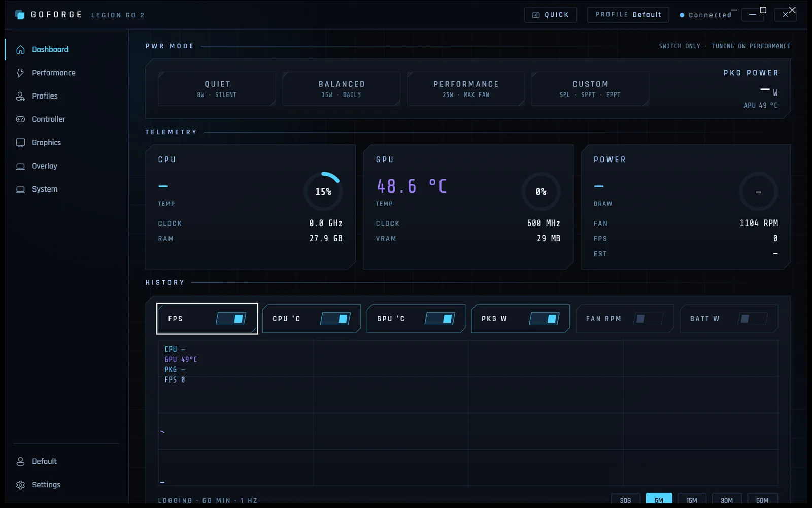Open the PROFILE Default selector
Screen dimensions: 812x508
point(628,15)
